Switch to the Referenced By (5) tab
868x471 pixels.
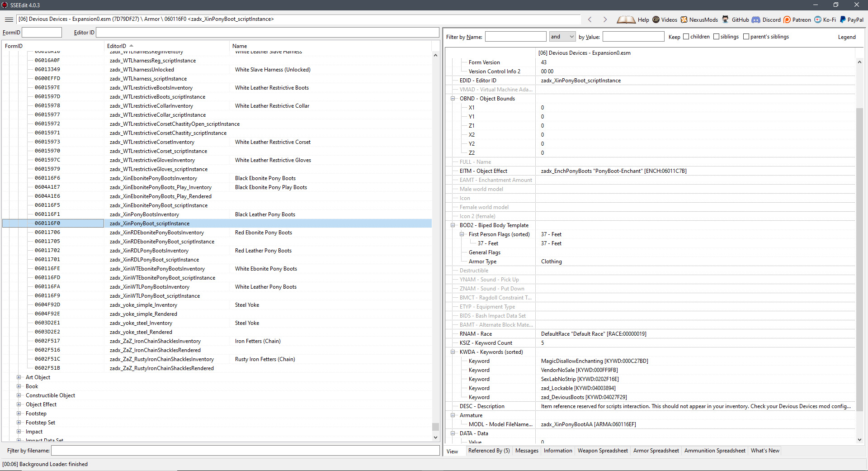click(x=489, y=451)
